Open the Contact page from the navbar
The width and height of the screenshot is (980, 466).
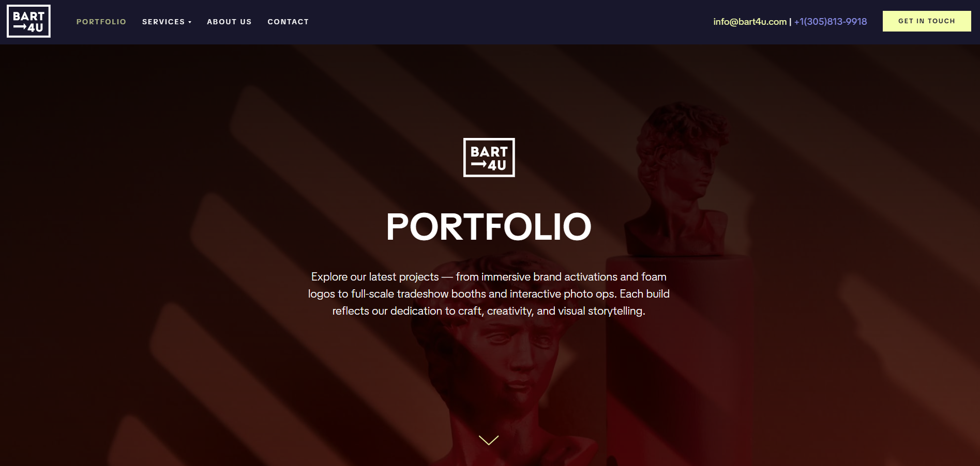coord(288,22)
